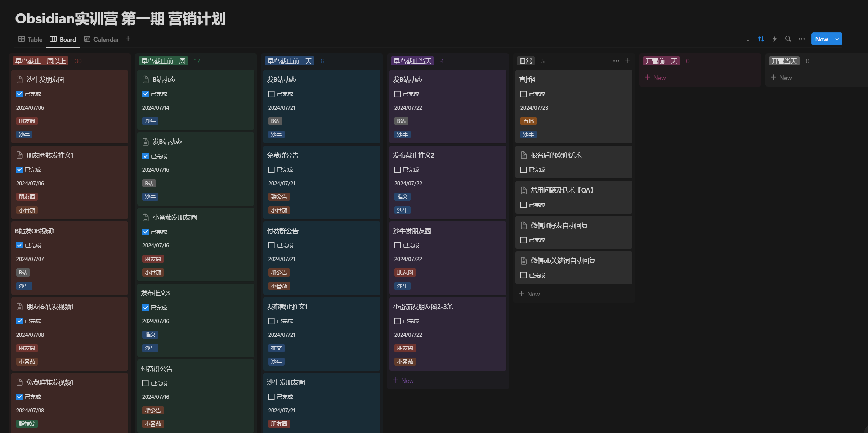Click page icon of 报名后的欢迎话术 card
The width and height of the screenshot is (868, 433).
pos(524,155)
